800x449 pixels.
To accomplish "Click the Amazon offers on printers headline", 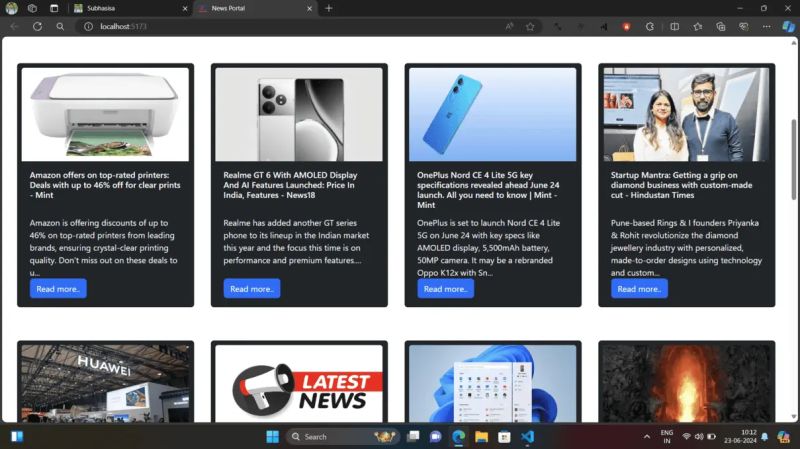I will [105, 185].
